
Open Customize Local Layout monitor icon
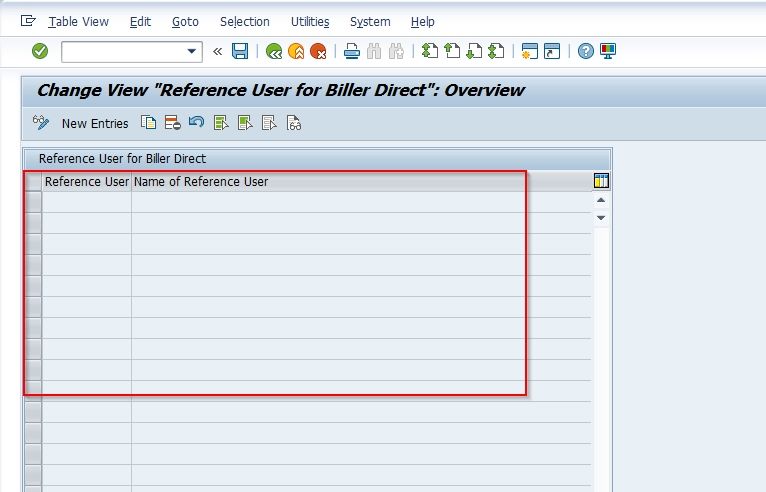point(608,51)
